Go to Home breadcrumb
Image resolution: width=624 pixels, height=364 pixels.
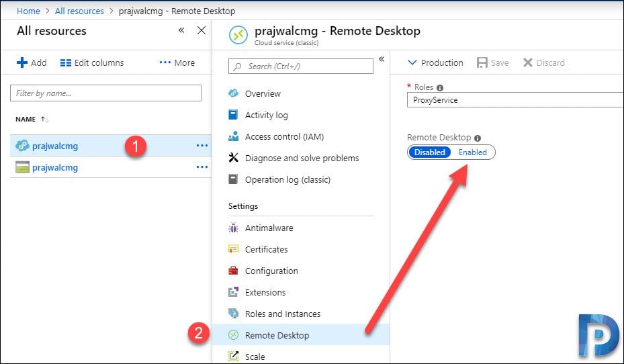pos(28,11)
